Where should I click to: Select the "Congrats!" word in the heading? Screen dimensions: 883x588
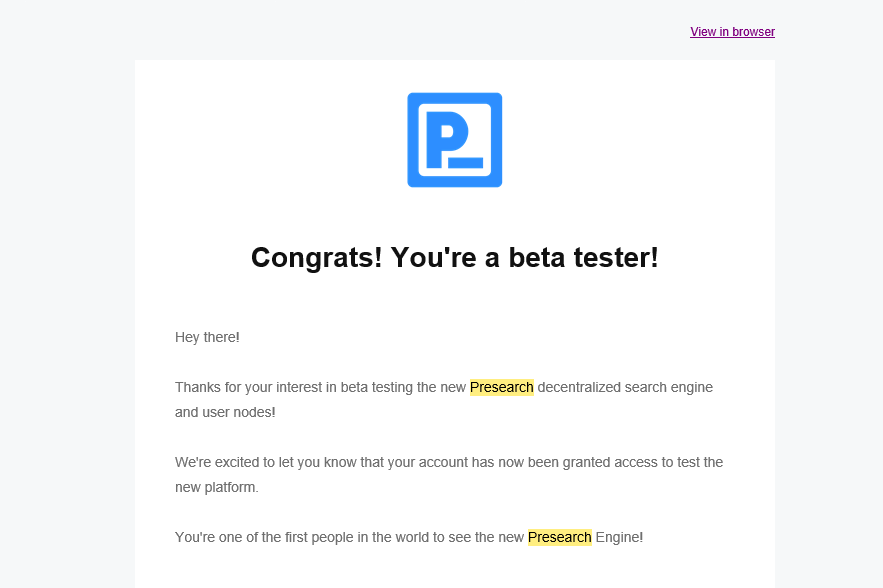(x=316, y=258)
